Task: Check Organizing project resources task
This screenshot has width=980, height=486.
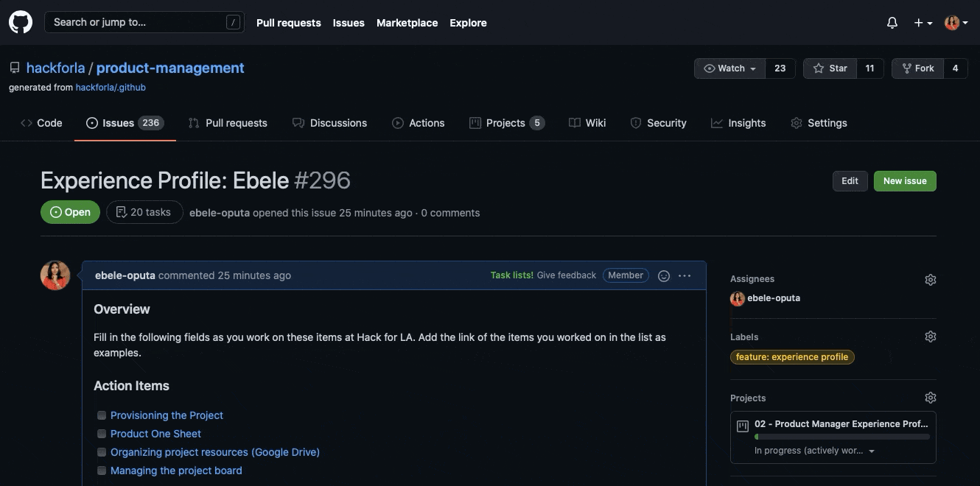Action: pos(102,452)
